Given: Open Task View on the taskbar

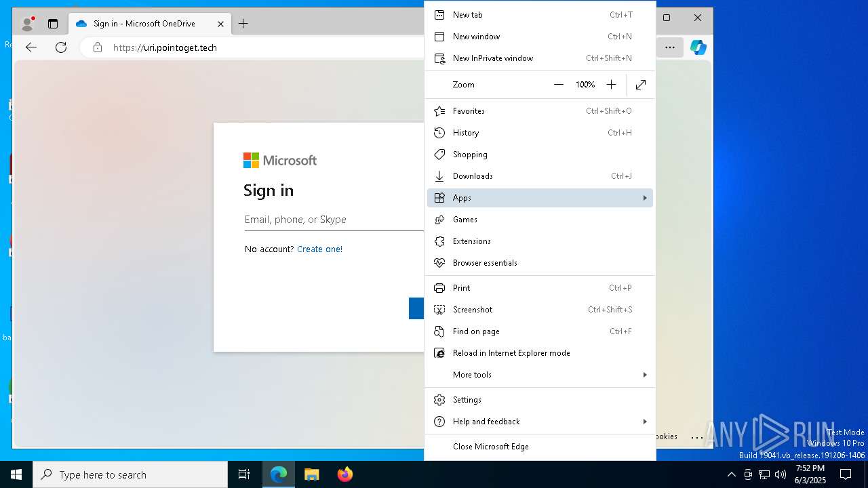Looking at the screenshot, I should click(244, 474).
